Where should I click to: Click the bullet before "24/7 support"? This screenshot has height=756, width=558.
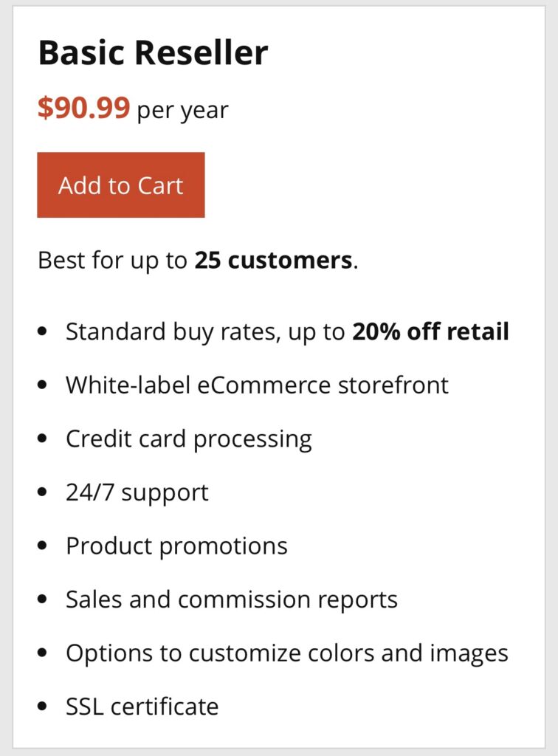click(43, 492)
